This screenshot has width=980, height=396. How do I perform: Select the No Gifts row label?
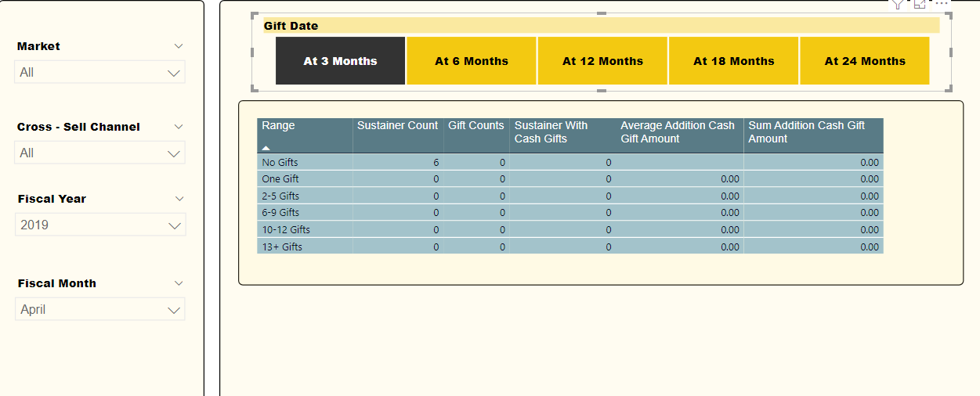[x=280, y=163]
